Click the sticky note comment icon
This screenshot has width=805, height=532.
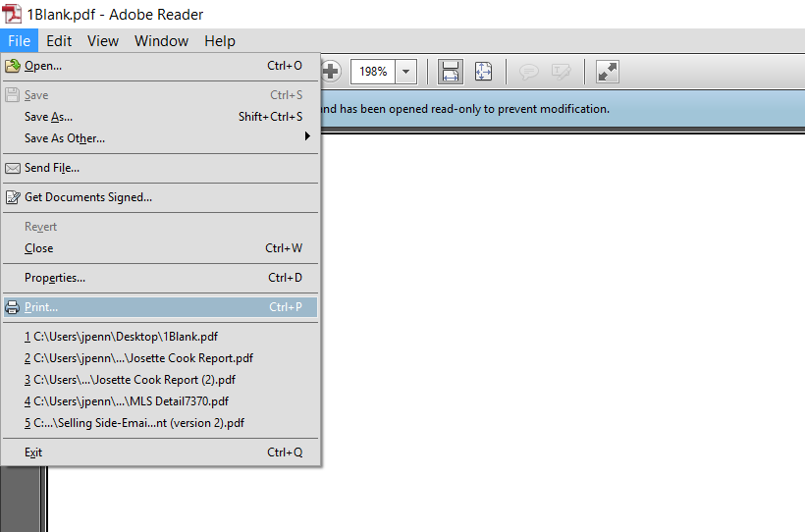(x=529, y=72)
